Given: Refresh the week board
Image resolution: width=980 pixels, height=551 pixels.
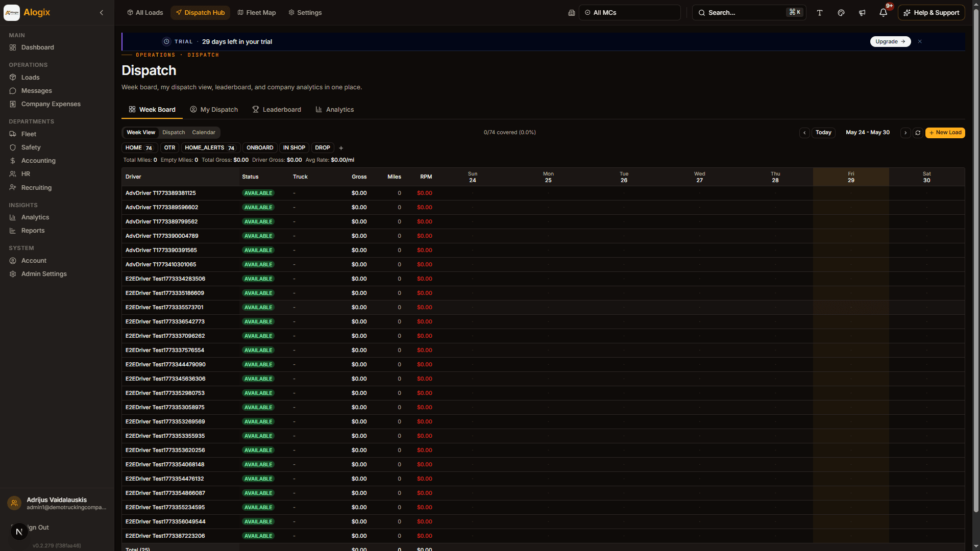Looking at the screenshot, I should coord(918,133).
